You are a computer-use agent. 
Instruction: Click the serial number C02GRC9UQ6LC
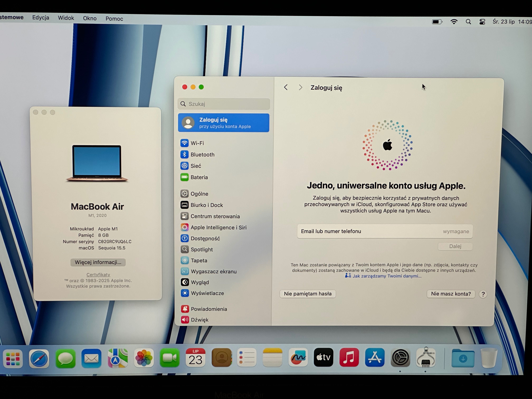(x=115, y=241)
